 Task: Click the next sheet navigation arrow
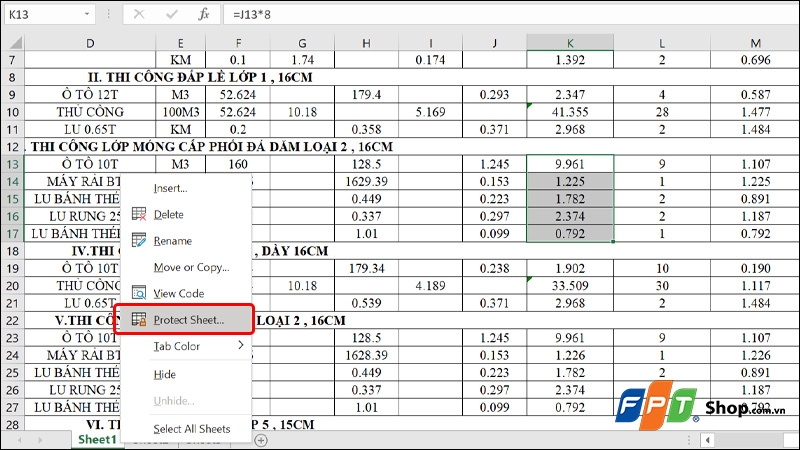tap(40, 440)
